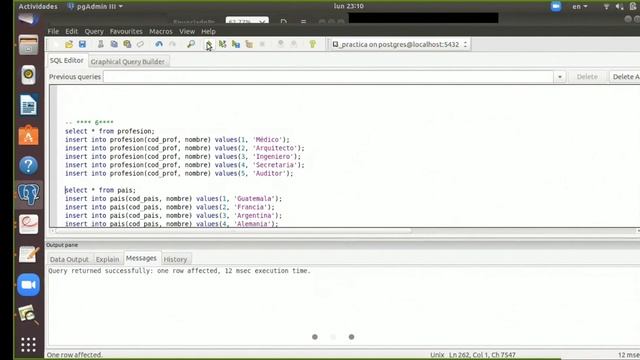Screen dimensions: 640x360
Task: Show the Explain tab in the output pane
Action: (x=107, y=260)
